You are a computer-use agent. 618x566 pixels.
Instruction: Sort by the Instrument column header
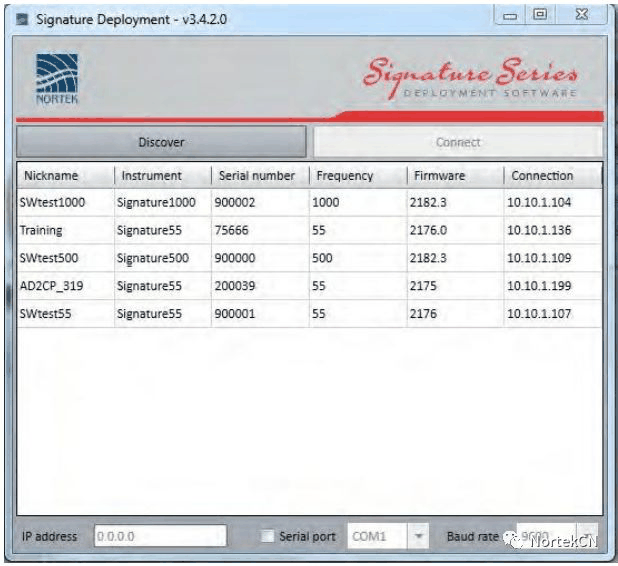(151, 176)
